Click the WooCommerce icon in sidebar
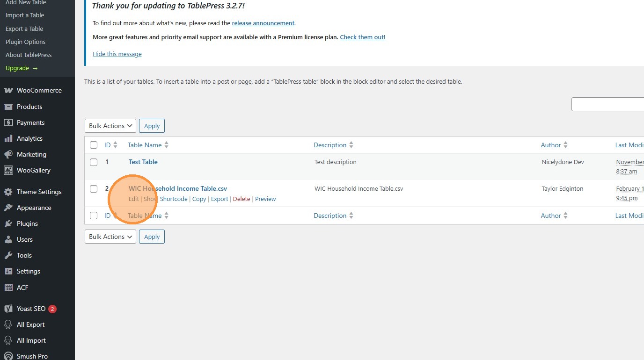 click(x=8, y=91)
